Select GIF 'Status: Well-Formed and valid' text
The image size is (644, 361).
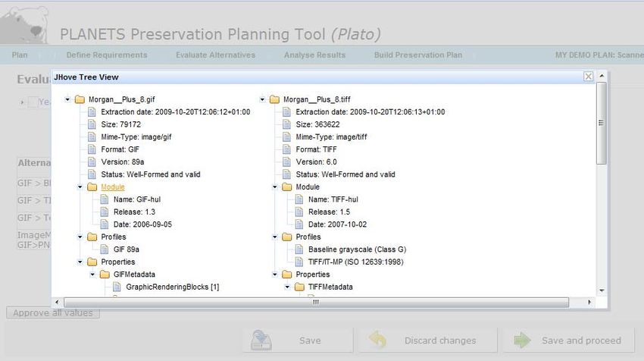click(151, 174)
